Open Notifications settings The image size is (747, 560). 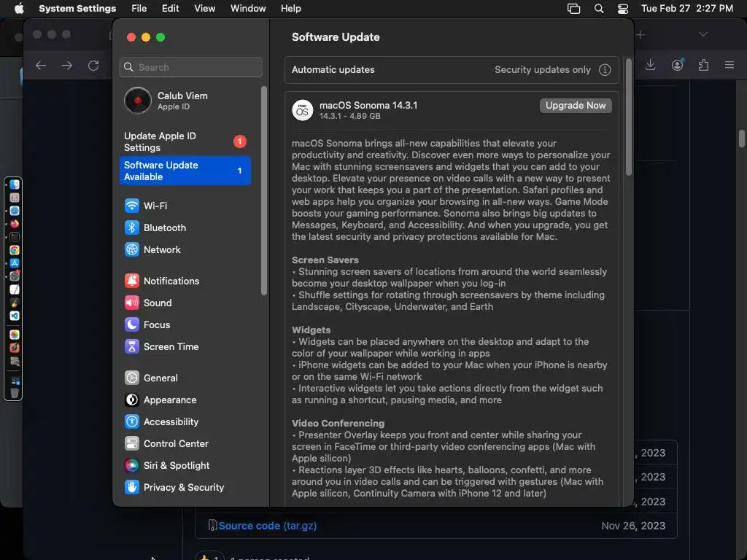[162, 281]
